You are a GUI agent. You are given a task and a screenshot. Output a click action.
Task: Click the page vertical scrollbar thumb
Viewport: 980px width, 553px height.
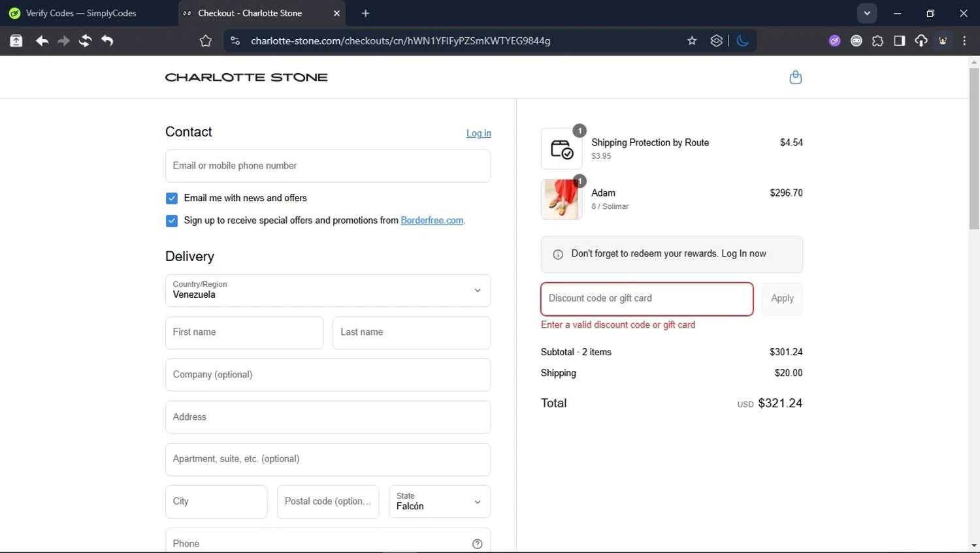974,149
